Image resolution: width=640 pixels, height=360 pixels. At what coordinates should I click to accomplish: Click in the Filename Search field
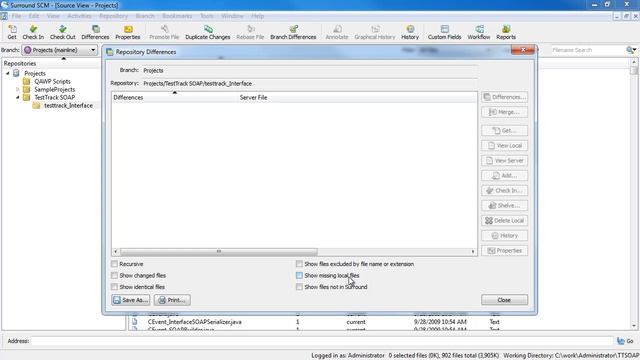(587, 50)
